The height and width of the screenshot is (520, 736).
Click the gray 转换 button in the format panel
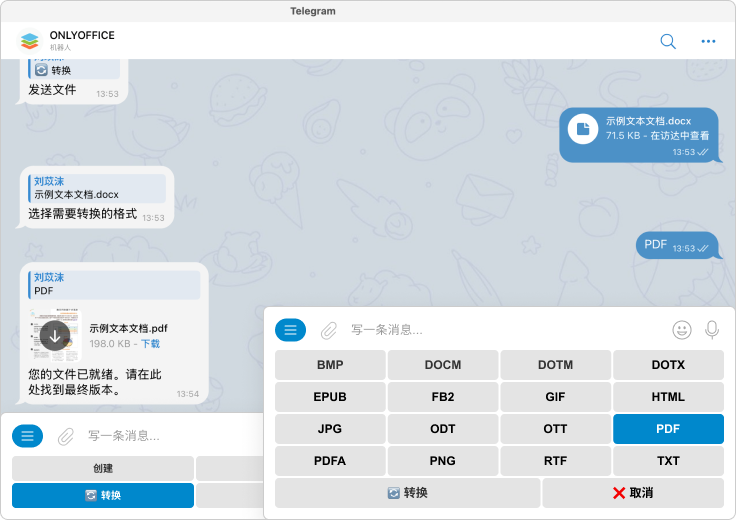407,493
